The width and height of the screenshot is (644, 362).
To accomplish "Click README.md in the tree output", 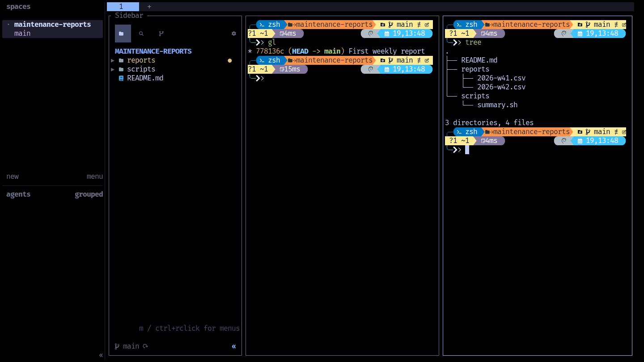I will (x=479, y=60).
